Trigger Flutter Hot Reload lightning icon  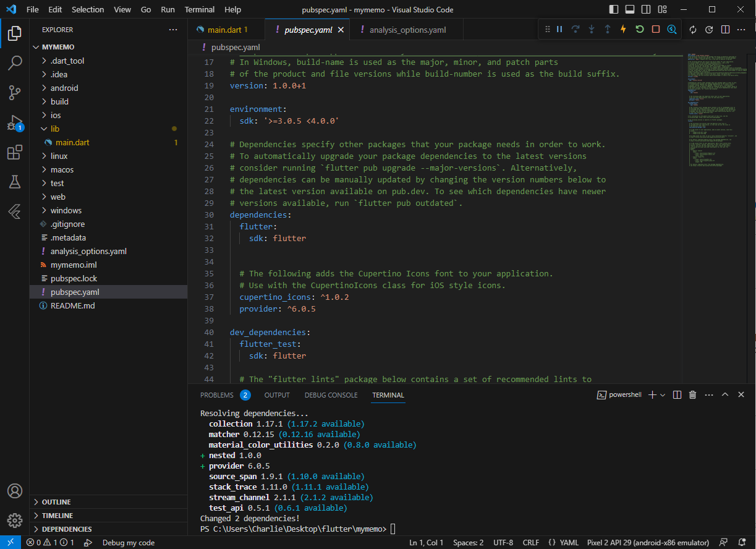623,29
